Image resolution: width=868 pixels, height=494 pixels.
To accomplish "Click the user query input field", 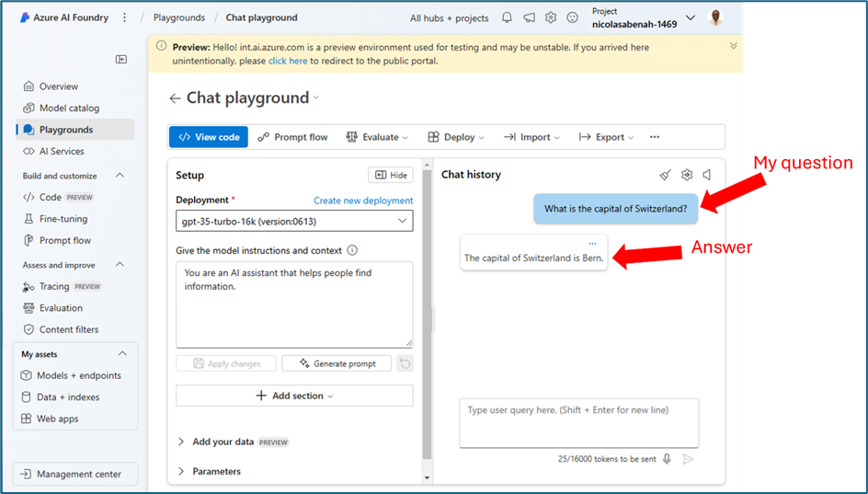I will coord(579,423).
